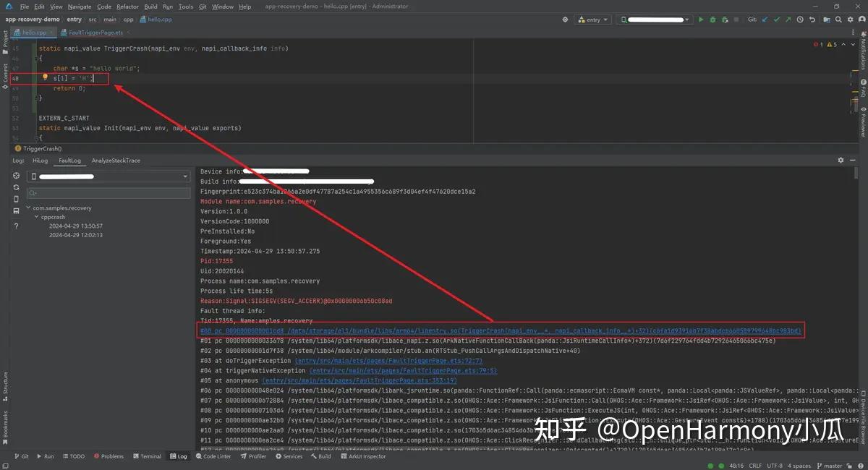Image resolution: width=868 pixels, height=470 pixels.
Task: Run the app with the green Run icon
Action: tap(701, 19)
